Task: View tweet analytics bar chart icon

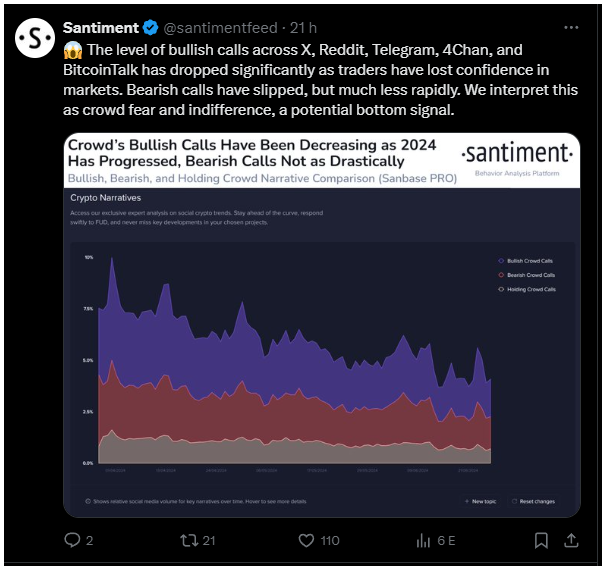Action: point(423,540)
